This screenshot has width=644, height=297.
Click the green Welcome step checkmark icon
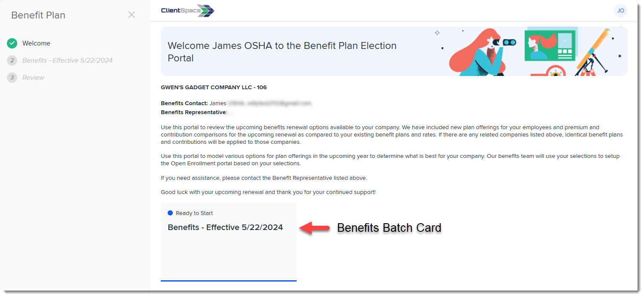pyautogui.click(x=12, y=43)
